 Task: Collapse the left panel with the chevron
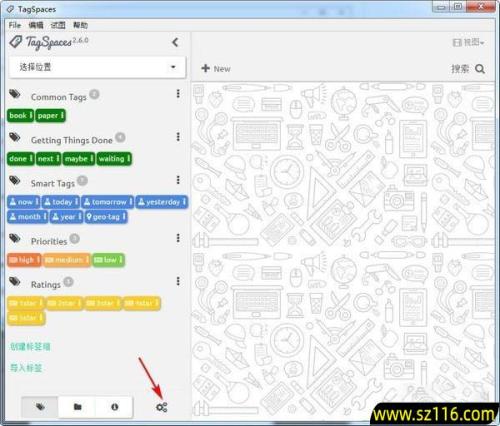[x=175, y=42]
